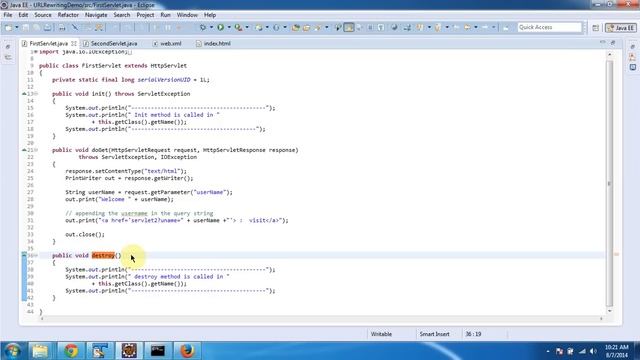Click the New file toolbar icon
Viewport: 640px width, 360px height.
[x=8, y=27]
